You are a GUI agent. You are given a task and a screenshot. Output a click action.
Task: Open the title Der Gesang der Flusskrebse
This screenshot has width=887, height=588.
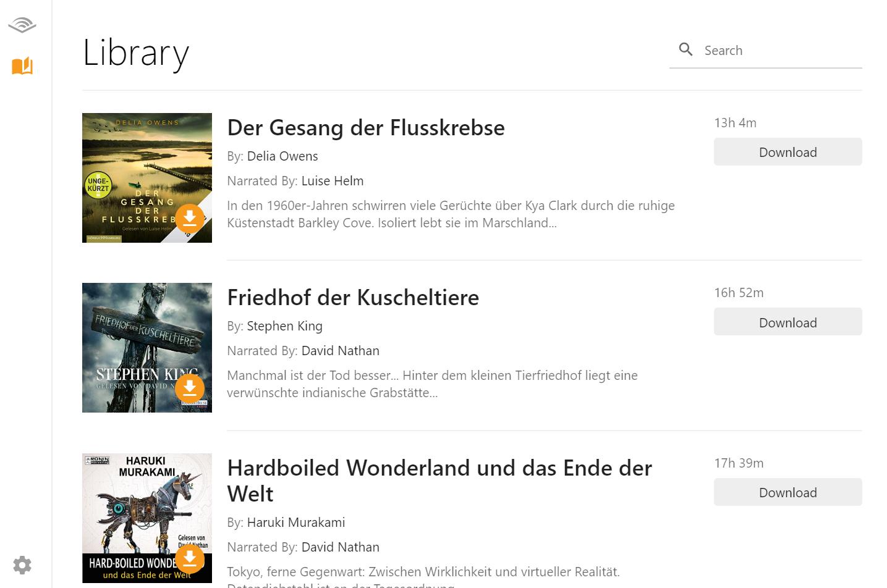pos(365,128)
